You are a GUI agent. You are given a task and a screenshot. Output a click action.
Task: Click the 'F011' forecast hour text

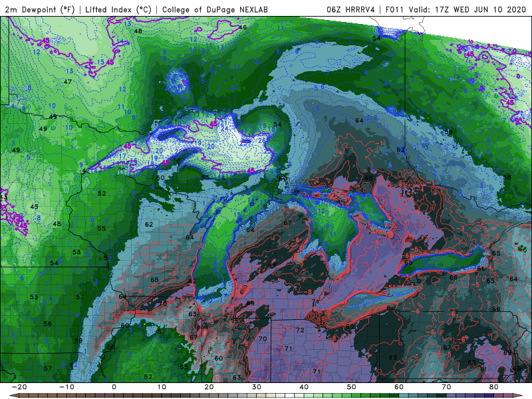click(x=394, y=9)
